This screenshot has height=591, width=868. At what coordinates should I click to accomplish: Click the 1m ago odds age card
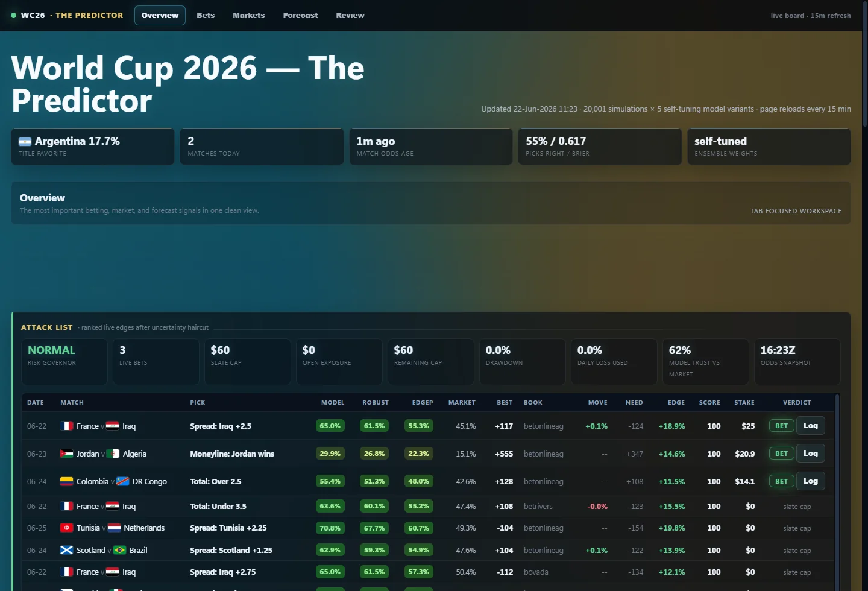[431, 147]
